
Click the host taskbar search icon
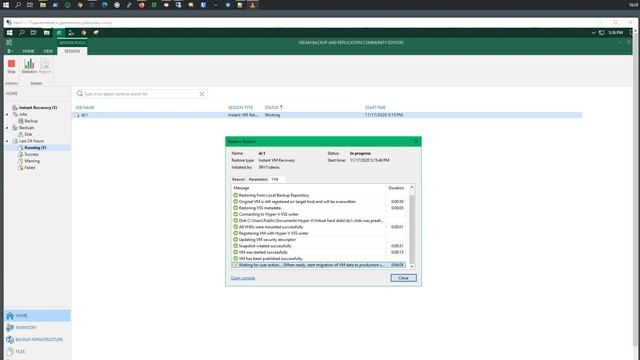tap(18, 5)
